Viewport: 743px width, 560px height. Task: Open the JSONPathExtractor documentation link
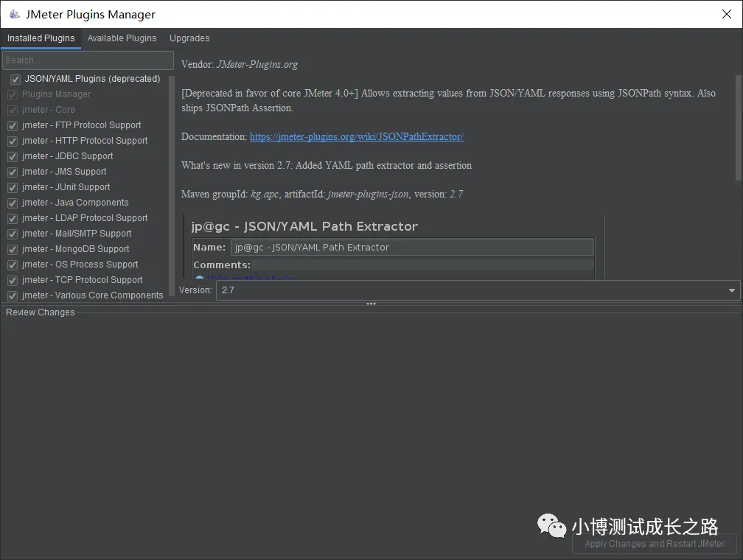(357, 136)
